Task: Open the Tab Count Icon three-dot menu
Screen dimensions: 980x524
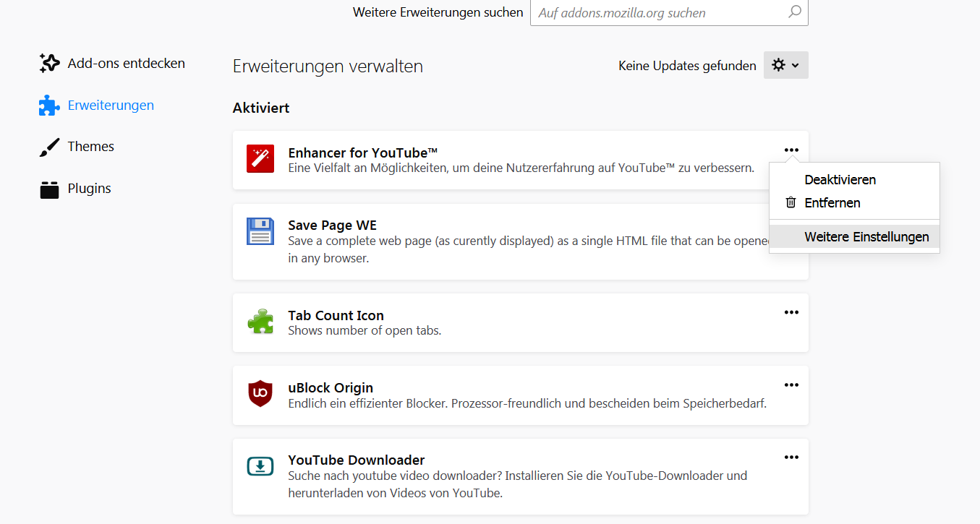Action: (x=791, y=312)
